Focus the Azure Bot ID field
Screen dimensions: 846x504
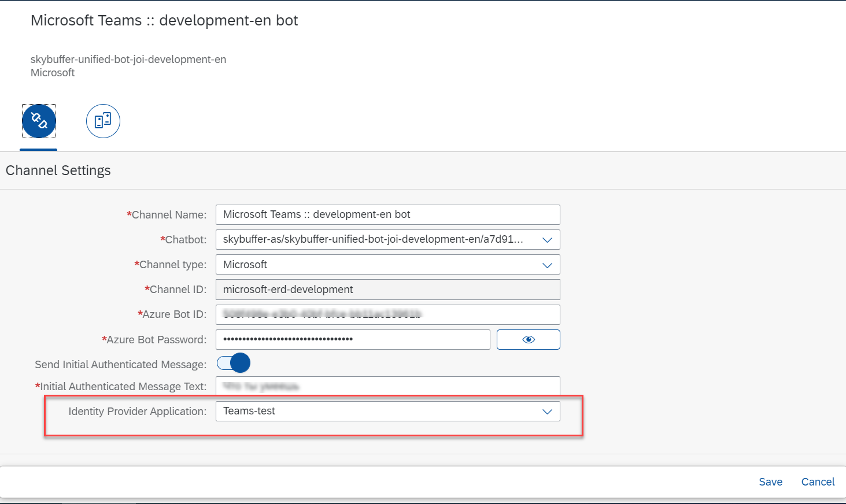tap(387, 314)
